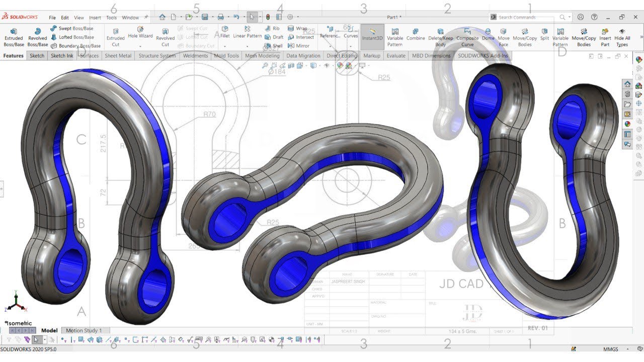Select the Draft feature
The image size is (644, 362).
274,37
